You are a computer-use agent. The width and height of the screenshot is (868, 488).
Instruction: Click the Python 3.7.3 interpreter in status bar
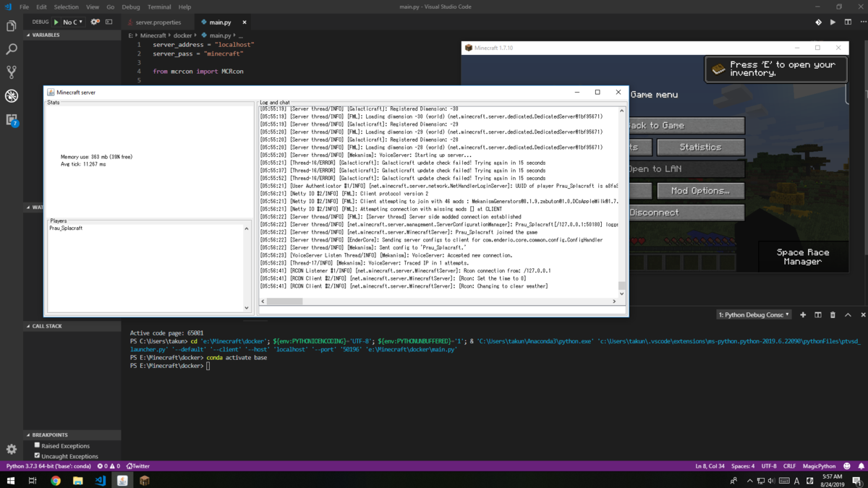coord(48,466)
